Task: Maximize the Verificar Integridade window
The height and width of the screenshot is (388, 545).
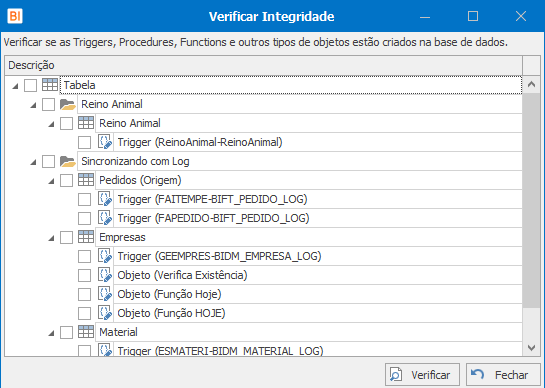Action: (x=473, y=16)
